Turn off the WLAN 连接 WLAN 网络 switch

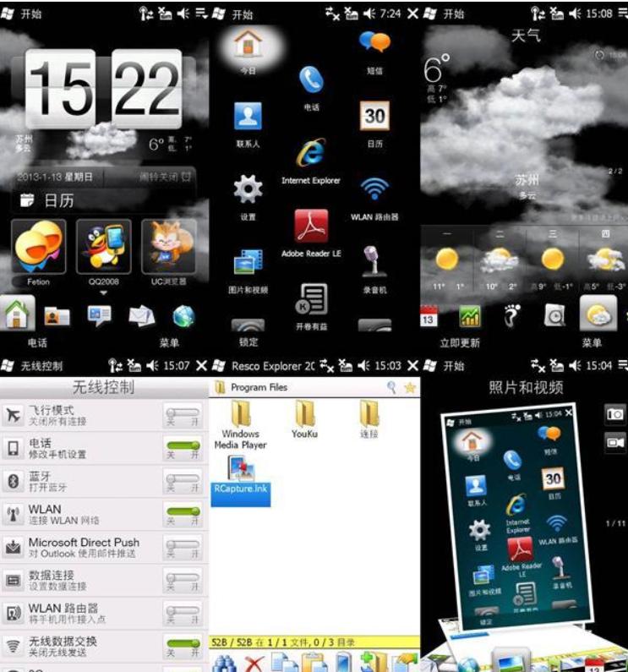[183, 514]
